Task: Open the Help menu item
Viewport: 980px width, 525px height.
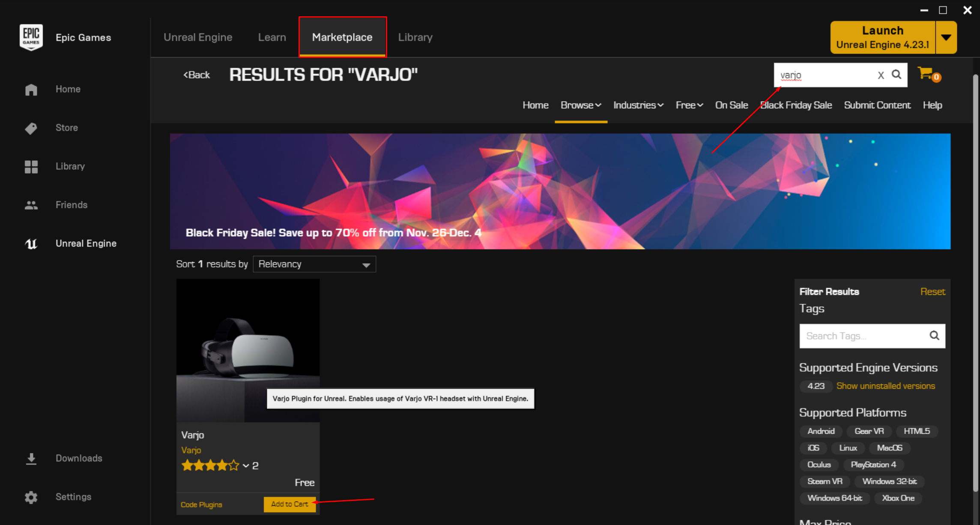Action: 932,105
